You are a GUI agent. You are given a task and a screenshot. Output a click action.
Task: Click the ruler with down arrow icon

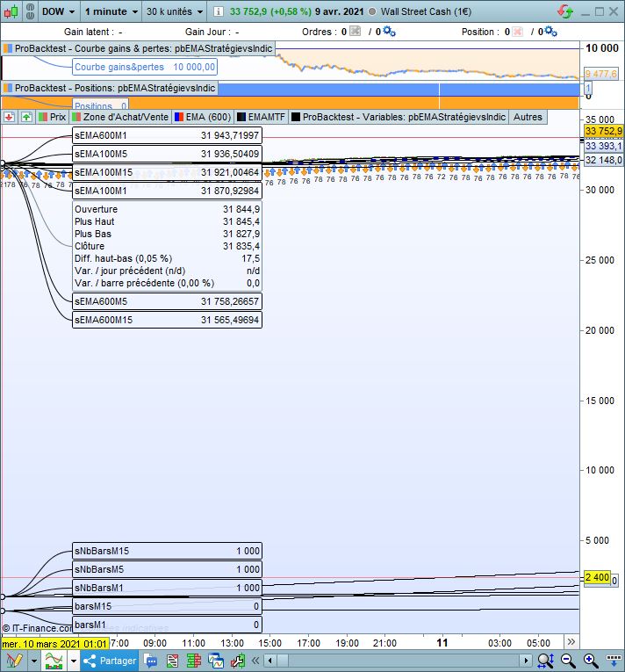614,661
